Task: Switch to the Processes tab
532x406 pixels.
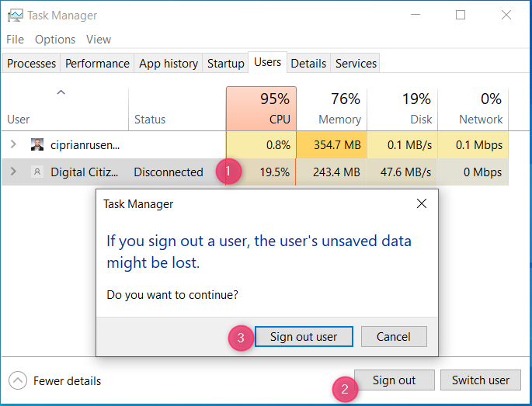Action: pyautogui.click(x=31, y=63)
